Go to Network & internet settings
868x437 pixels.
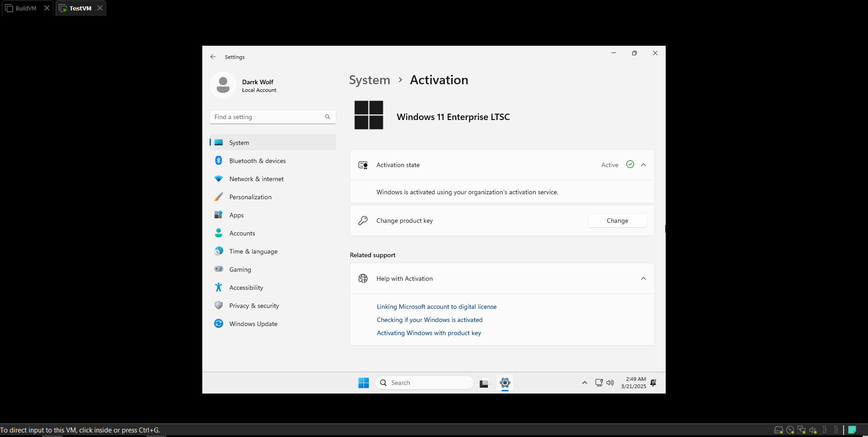click(273, 178)
